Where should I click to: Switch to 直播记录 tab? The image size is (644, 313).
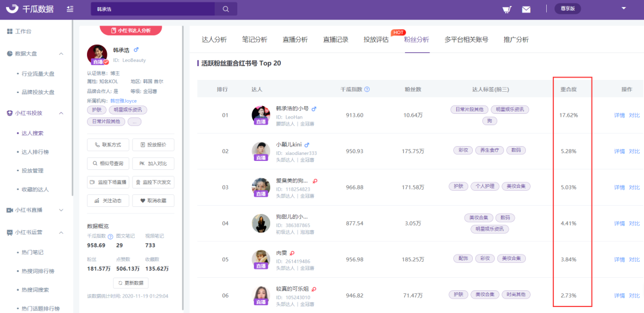coord(336,40)
